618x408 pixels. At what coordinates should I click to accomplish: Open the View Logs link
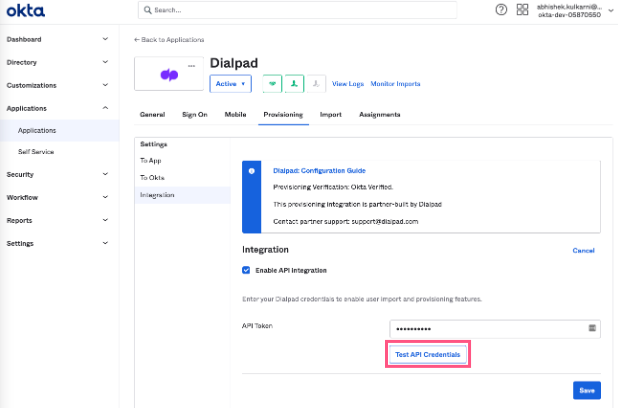[x=348, y=84]
